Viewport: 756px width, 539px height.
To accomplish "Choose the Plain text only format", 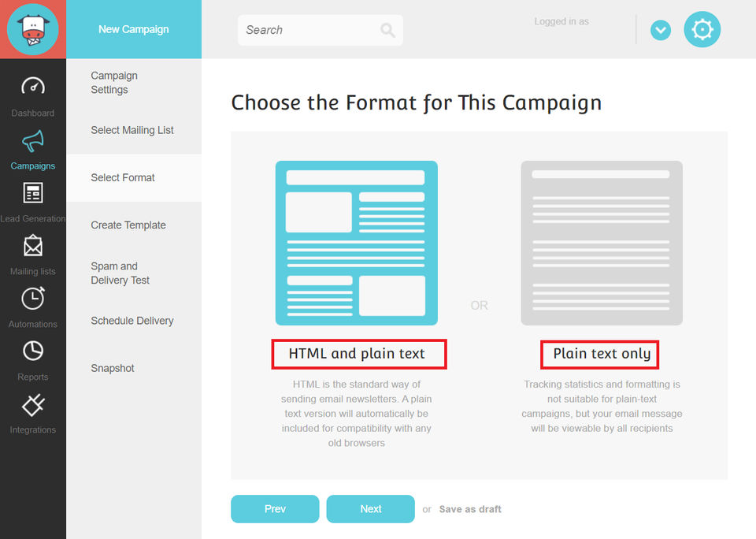I will pyautogui.click(x=602, y=243).
